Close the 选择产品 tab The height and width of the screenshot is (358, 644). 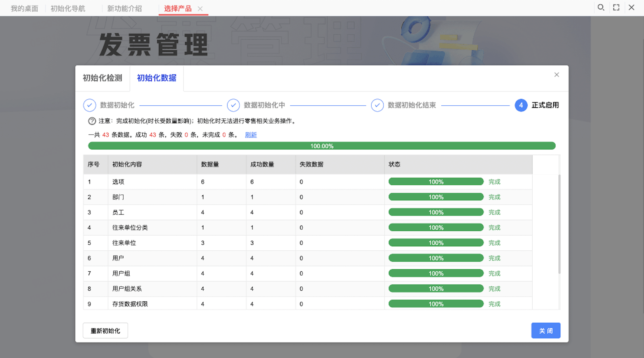pos(200,9)
